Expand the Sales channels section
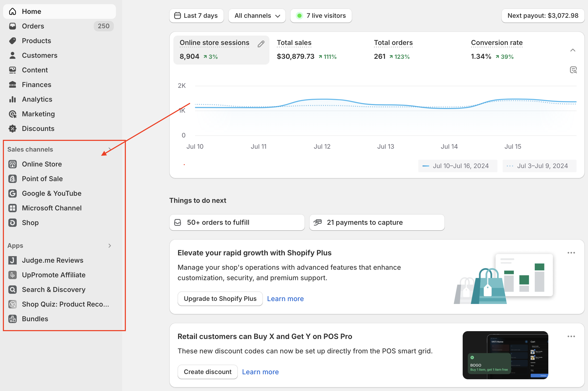 [110, 149]
